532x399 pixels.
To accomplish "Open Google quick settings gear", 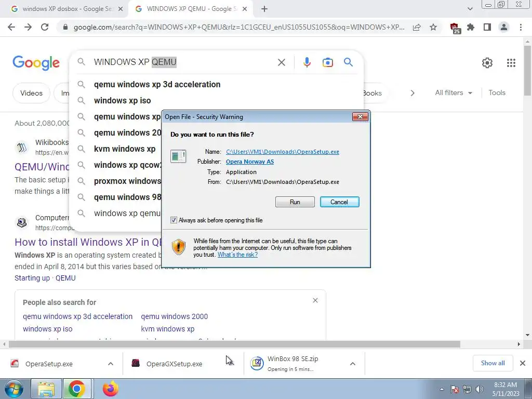I will tap(487, 63).
